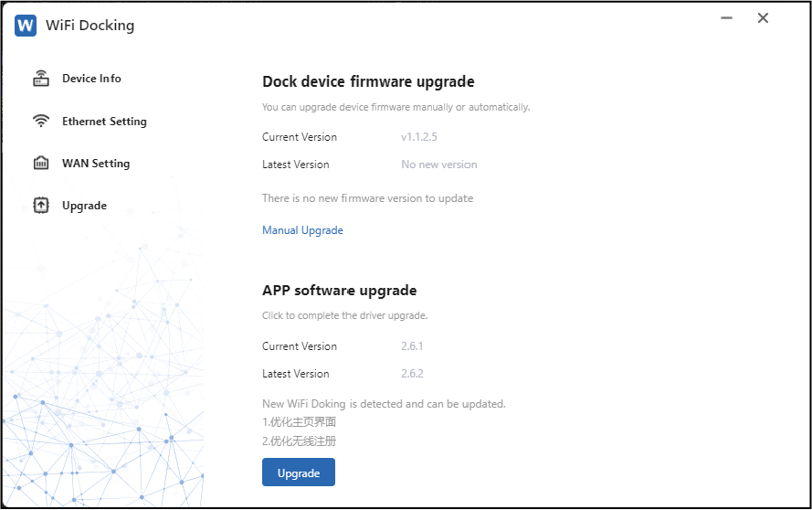Go to the WAN Setting section
This screenshot has width=812, height=510.
96,164
